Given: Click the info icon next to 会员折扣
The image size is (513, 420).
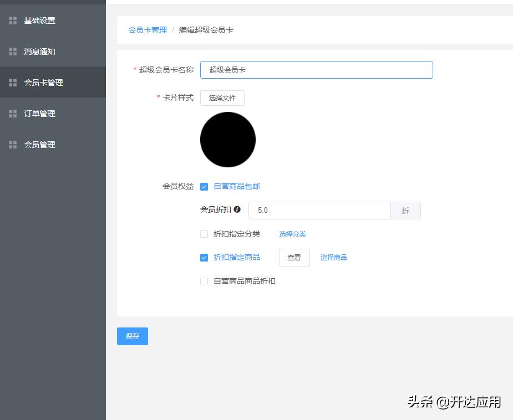Looking at the screenshot, I should point(237,209).
